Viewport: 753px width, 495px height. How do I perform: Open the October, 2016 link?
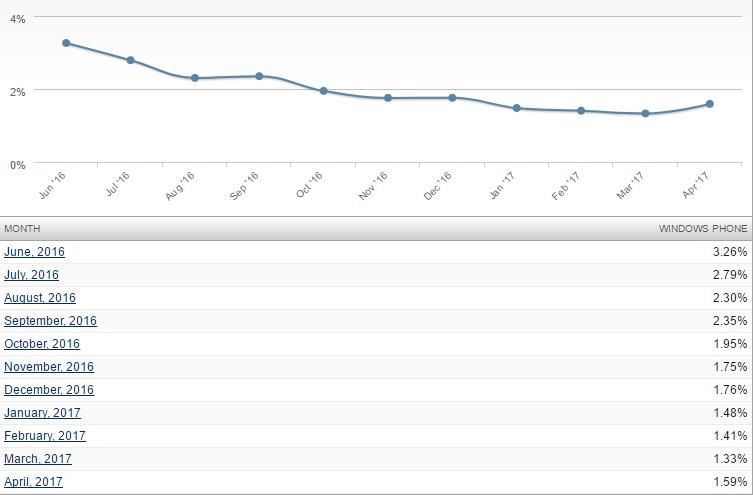click(x=42, y=344)
